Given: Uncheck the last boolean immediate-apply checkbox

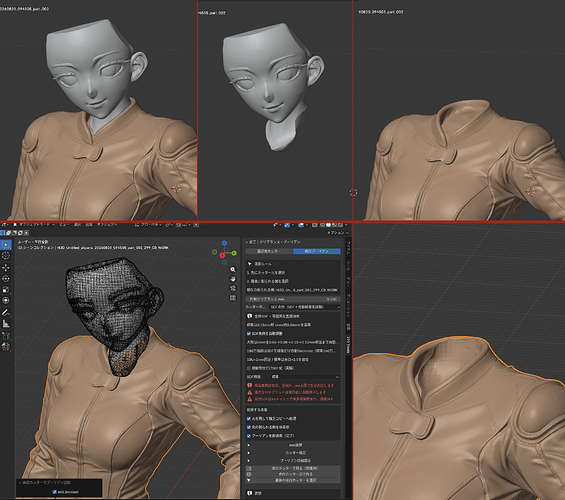Looking at the screenshot, I should pyautogui.click(x=249, y=436).
